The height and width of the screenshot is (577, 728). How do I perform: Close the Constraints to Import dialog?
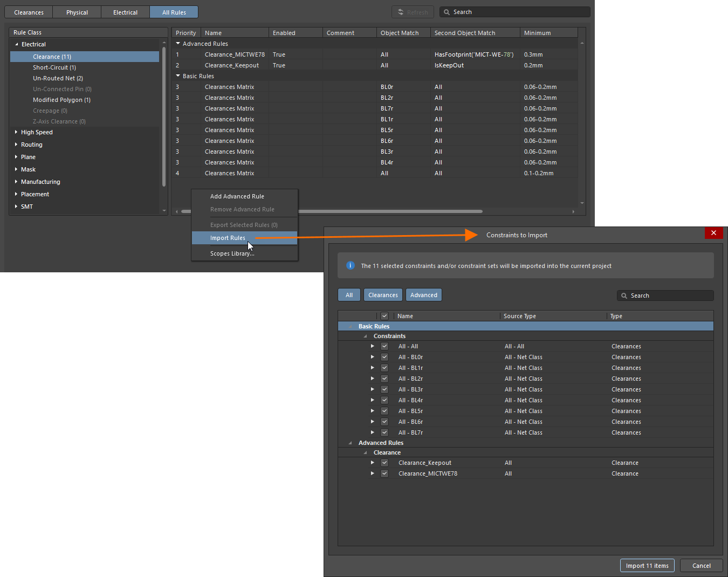(713, 233)
